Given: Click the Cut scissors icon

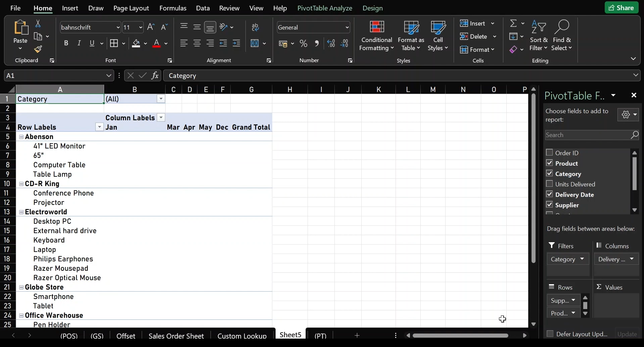Looking at the screenshot, I should click(38, 24).
